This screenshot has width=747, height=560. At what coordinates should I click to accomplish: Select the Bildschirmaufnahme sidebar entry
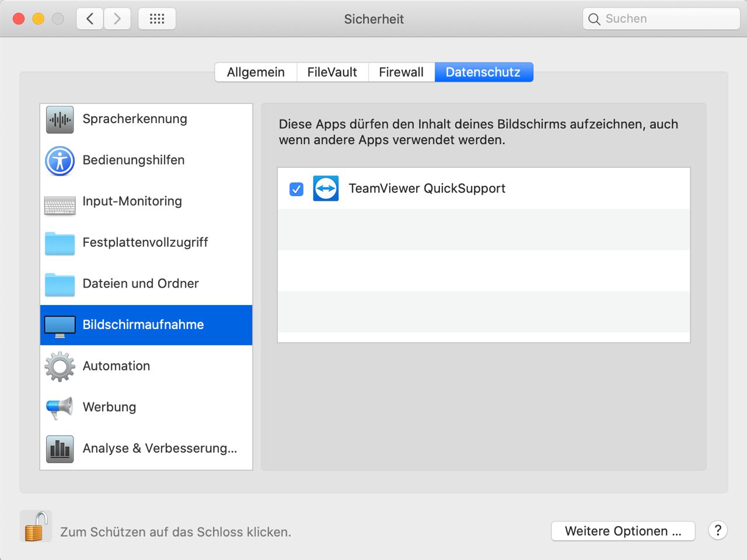pos(143,325)
